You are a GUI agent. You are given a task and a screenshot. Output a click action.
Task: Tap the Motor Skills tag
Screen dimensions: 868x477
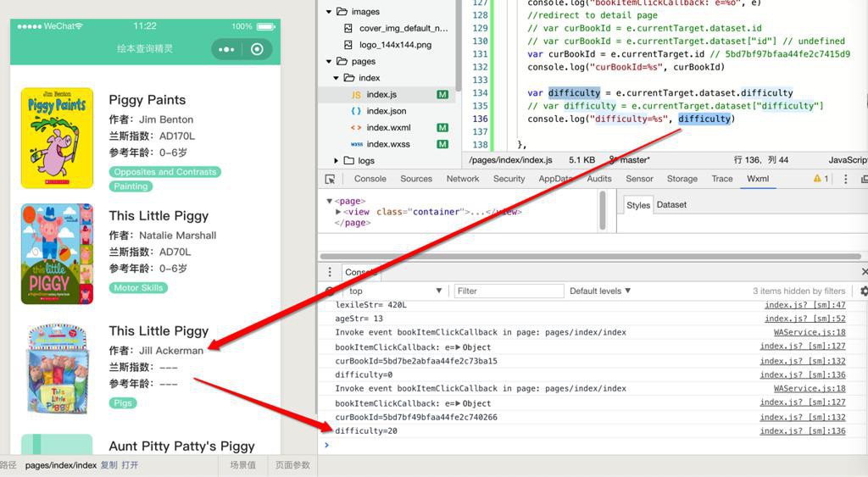tap(138, 288)
